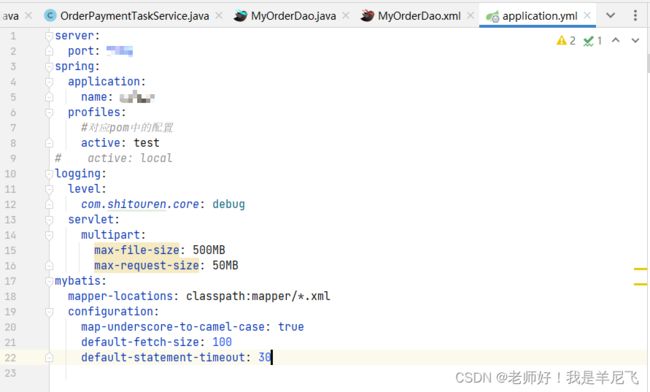Switch to OrderPaymentTaskService.java tab
Viewport: 650px width, 392px height.
pos(134,16)
